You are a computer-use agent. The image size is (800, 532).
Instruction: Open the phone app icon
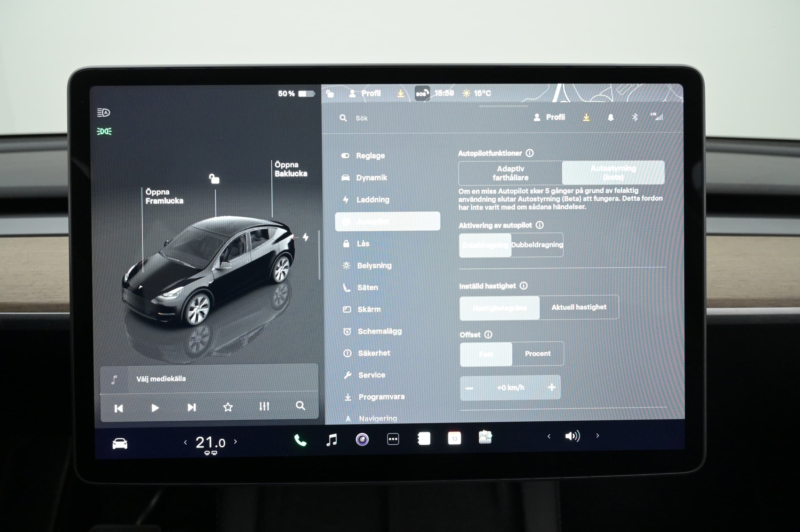click(x=300, y=441)
